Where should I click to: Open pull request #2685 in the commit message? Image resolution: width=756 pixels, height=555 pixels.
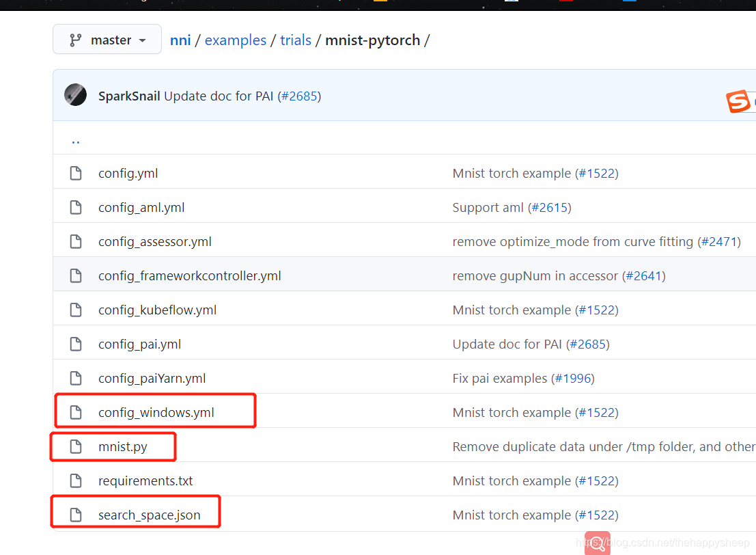tap(299, 96)
